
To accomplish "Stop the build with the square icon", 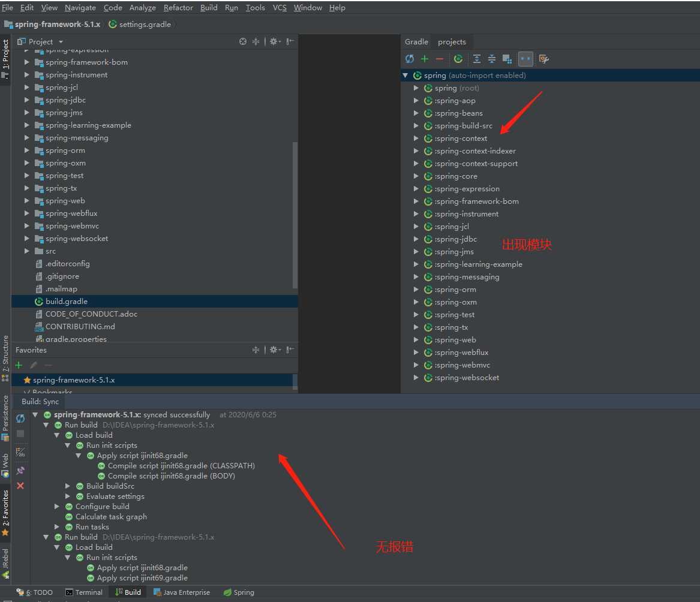I will (x=20, y=434).
